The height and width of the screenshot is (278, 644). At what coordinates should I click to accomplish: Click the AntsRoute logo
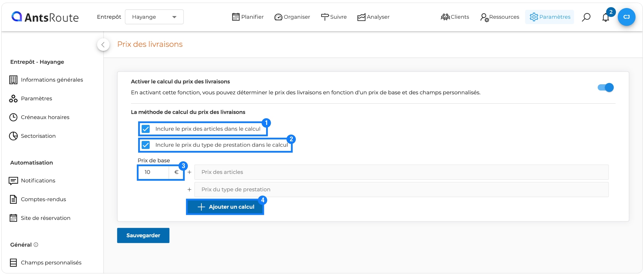coord(45,17)
